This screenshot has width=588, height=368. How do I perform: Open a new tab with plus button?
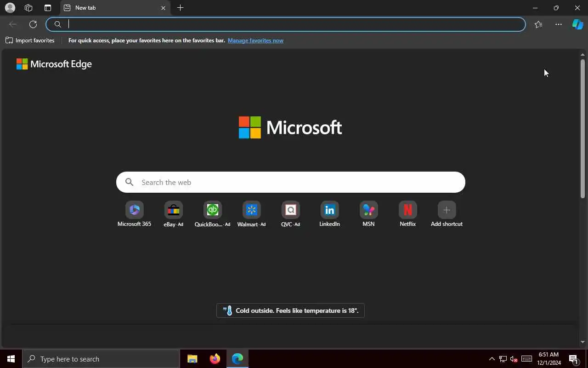(181, 8)
